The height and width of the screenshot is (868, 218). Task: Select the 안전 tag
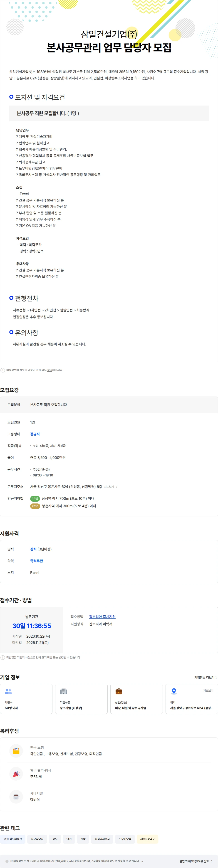[69, 839]
